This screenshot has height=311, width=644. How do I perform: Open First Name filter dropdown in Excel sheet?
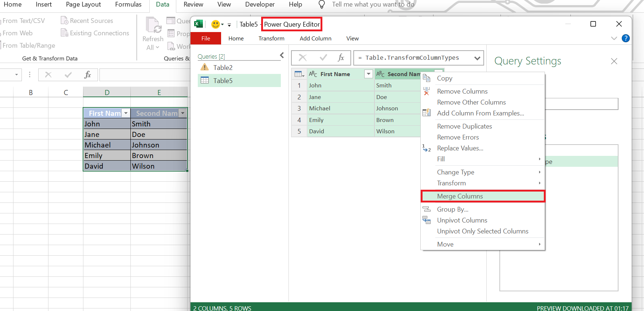point(126,113)
